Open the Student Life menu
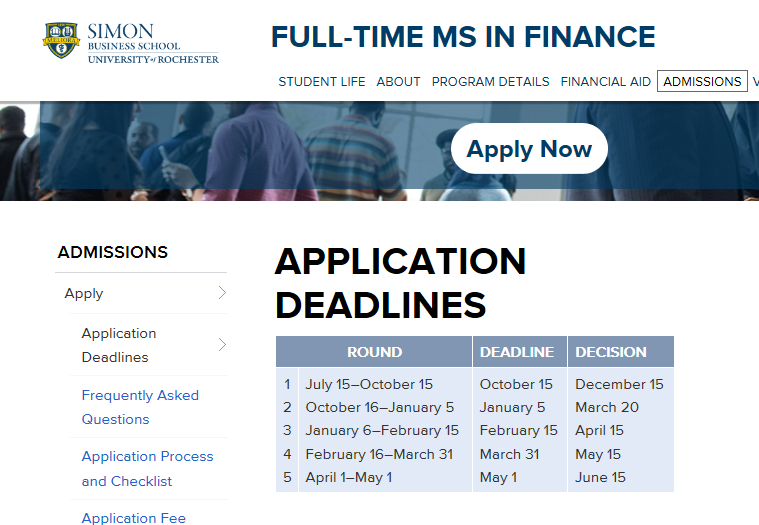The image size is (759, 525). click(x=322, y=82)
